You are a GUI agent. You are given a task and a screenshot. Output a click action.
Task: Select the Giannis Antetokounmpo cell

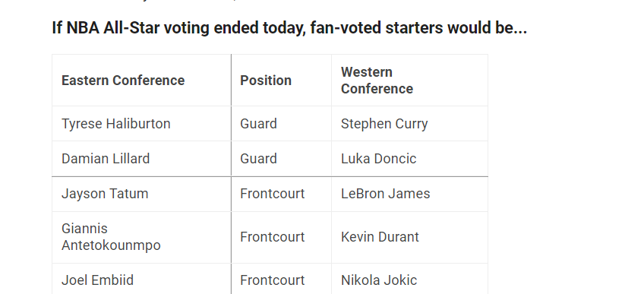coord(141,237)
